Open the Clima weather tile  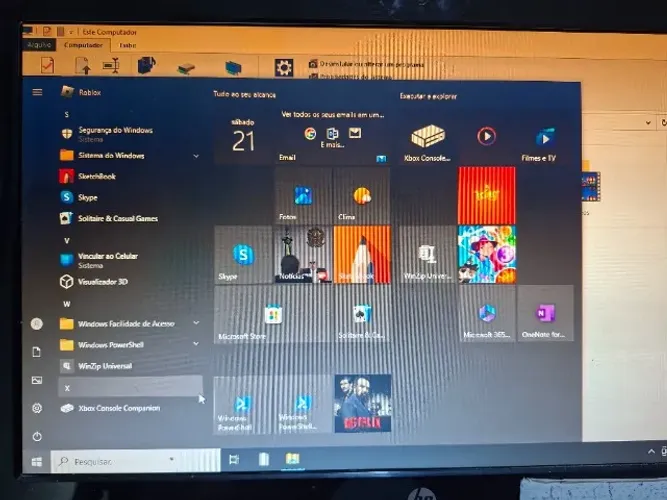362,195
